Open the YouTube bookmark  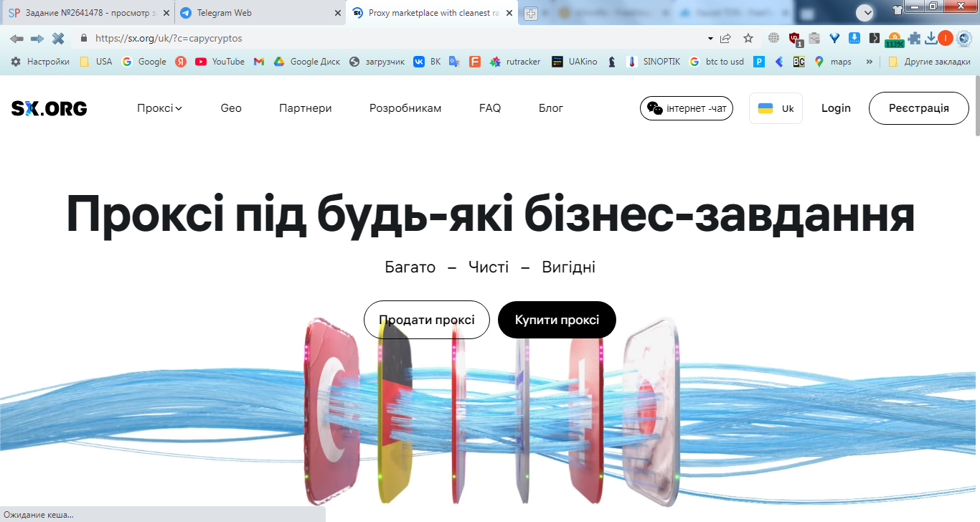pos(220,62)
